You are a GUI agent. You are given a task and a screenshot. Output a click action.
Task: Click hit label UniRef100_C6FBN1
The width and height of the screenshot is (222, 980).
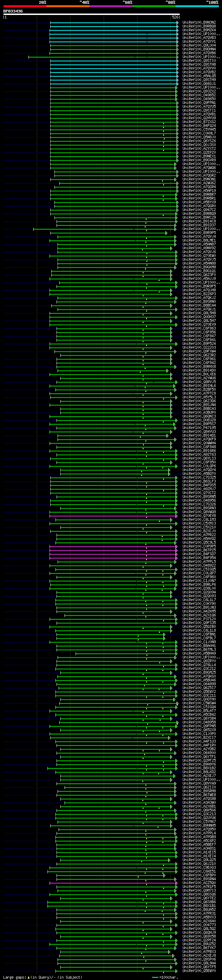pos(199,634)
